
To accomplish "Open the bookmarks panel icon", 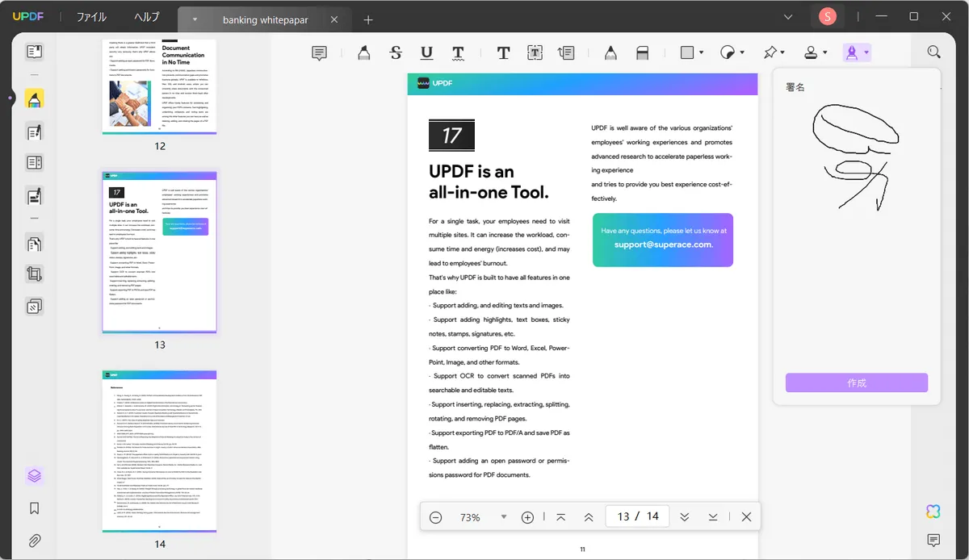I will pyautogui.click(x=34, y=508).
